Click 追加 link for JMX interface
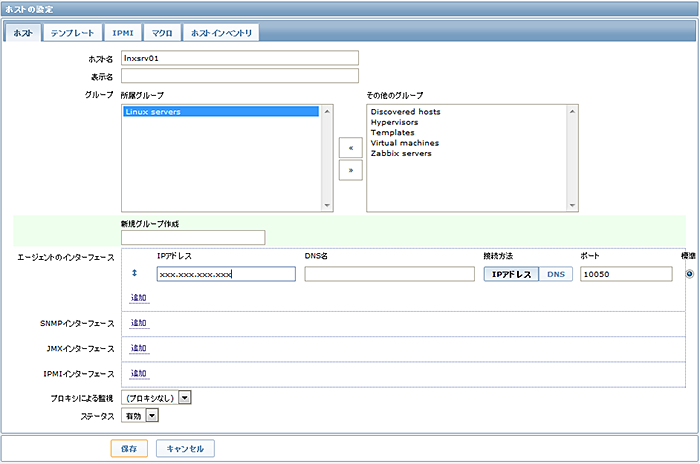The width and height of the screenshot is (700, 464). click(x=138, y=348)
